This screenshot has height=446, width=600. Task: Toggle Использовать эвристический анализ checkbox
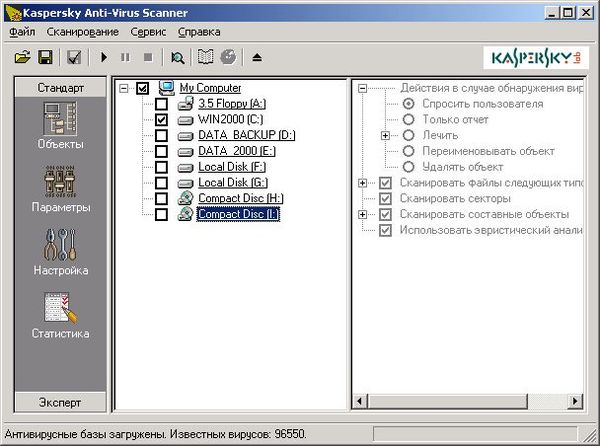[x=385, y=230]
